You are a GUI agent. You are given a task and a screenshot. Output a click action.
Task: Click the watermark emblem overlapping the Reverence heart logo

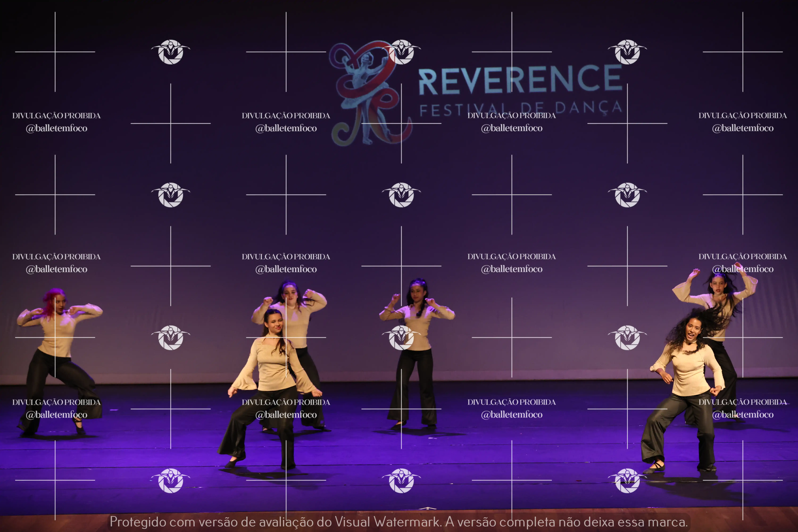(401, 52)
